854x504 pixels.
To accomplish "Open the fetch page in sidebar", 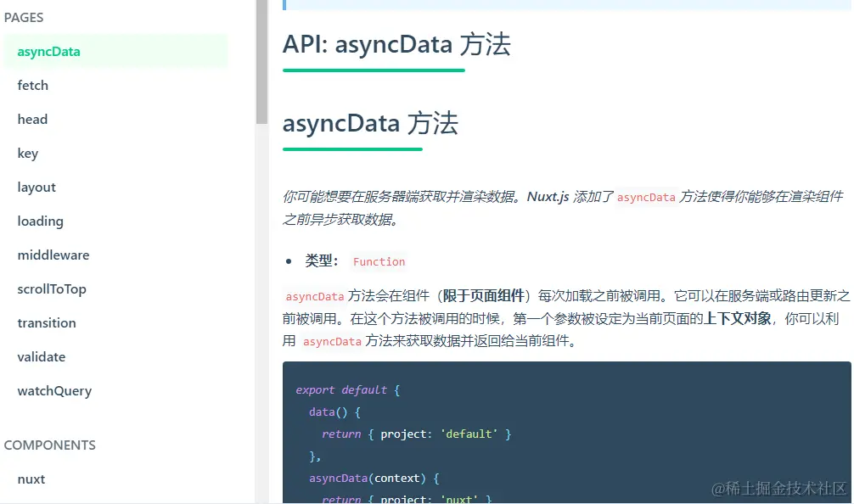I will click(32, 86).
